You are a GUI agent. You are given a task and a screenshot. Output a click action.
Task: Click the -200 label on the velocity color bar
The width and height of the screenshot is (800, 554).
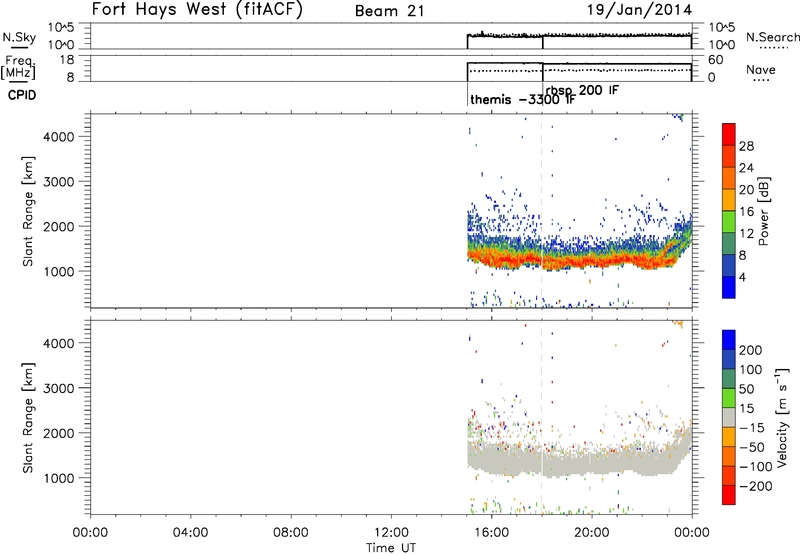[755, 486]
